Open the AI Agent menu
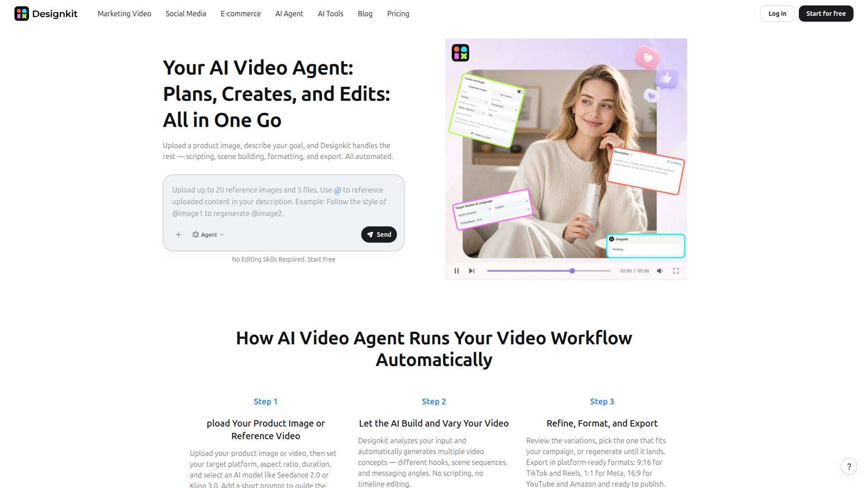This screenshot has width=868, height=488. coord(289,14)
